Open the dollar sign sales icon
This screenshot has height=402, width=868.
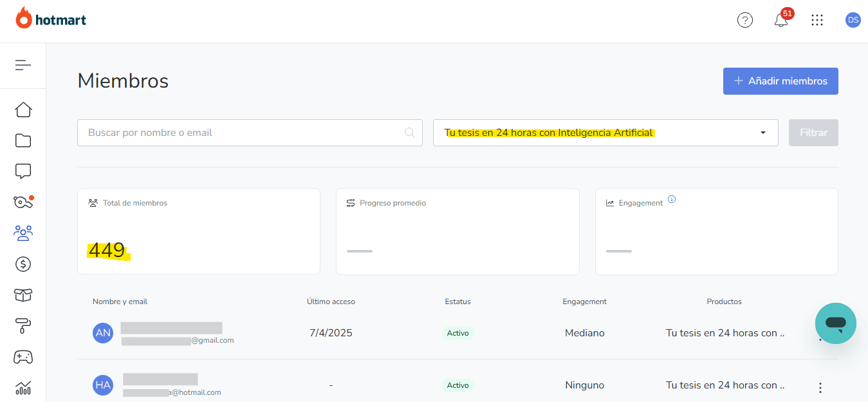click(23, 264)
